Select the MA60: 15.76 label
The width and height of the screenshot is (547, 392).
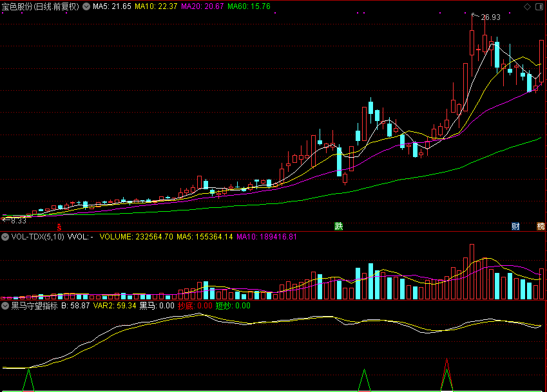249,6
